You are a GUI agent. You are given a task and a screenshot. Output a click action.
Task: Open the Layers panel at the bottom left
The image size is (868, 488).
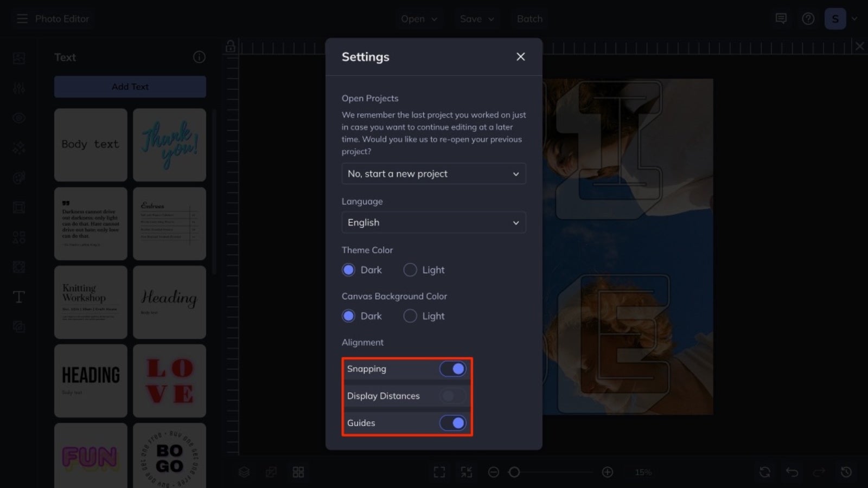tap(244, 472)
